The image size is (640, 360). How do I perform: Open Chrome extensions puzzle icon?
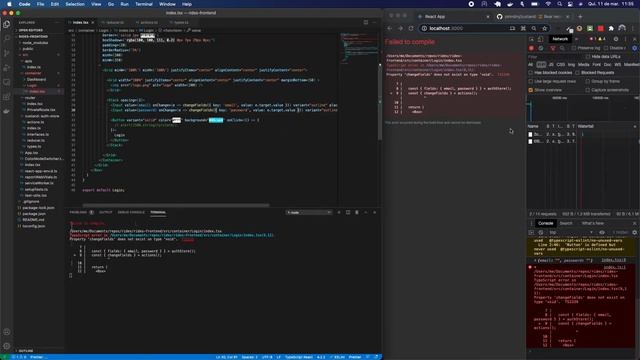pyautogui.click(x=611, y=29)
